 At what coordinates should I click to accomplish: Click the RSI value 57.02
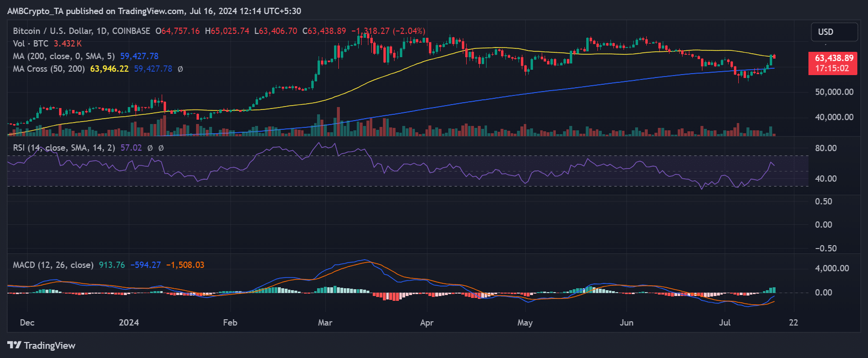[x=131, y=148]
